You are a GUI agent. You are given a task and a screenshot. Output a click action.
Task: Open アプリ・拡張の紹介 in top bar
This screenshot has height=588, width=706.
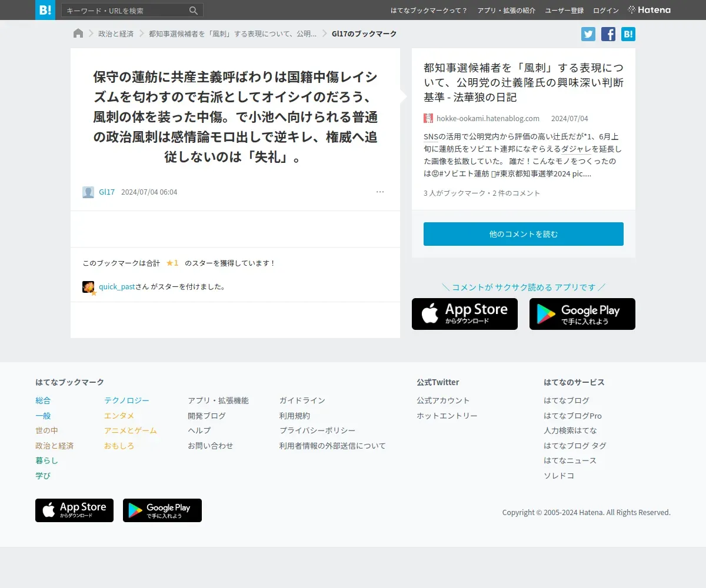(x=507, y=11)
